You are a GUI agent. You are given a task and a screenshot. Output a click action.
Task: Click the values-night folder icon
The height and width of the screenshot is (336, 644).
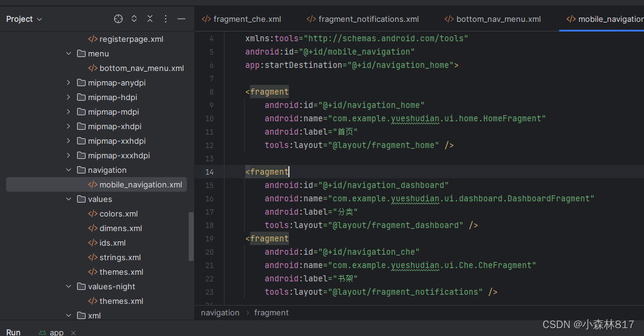[x=81, y=286]
